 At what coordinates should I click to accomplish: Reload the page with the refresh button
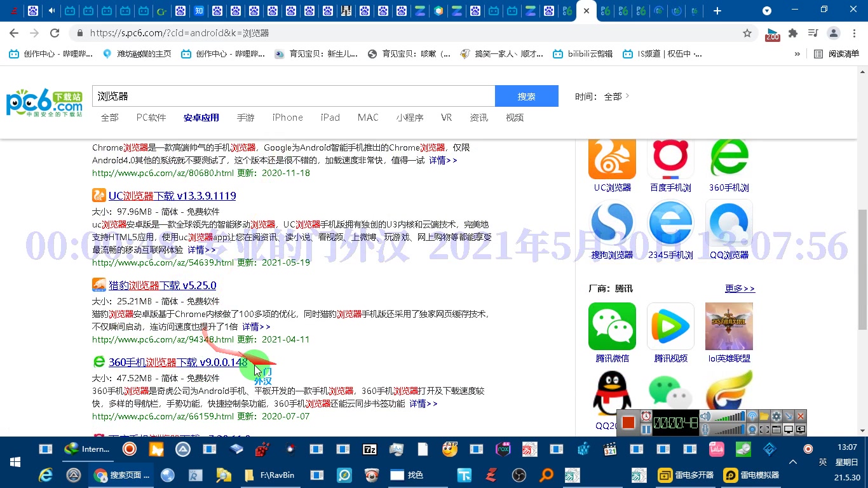point(55,33)
